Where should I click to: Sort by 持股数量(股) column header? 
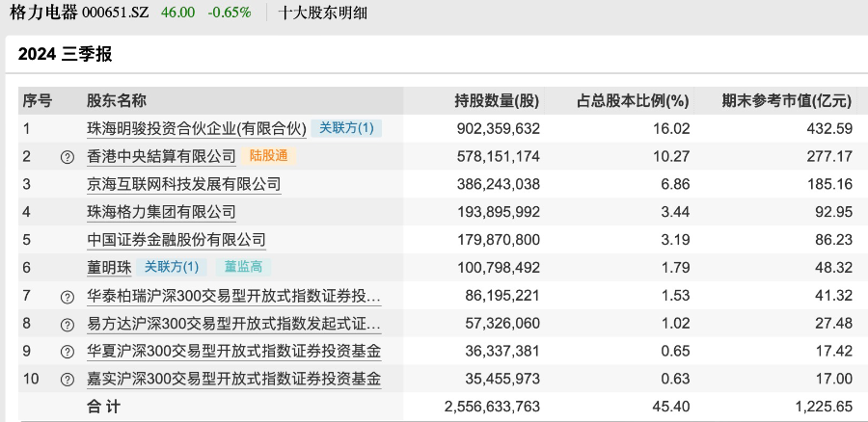coord(497,100)
